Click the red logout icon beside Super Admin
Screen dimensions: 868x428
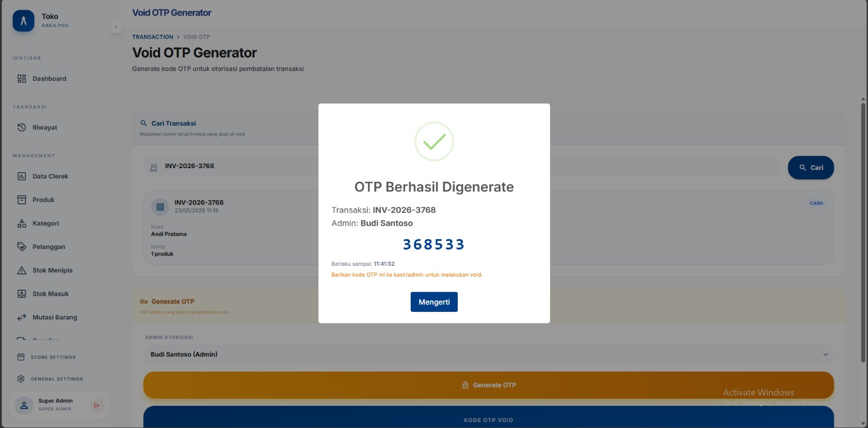click(97, 405)
